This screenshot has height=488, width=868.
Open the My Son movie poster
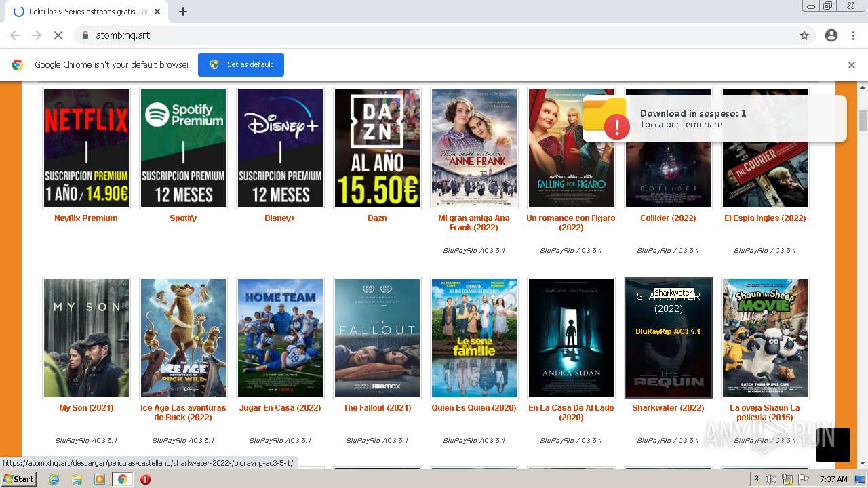click(x=86, y=338)
